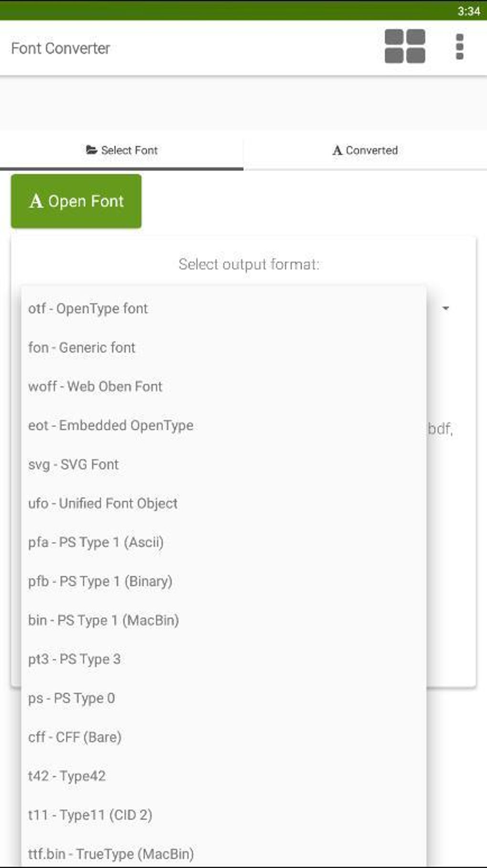487x868 pixels.
Task: Select woff - Web Open Font format
Action: [x=95, y=386]
